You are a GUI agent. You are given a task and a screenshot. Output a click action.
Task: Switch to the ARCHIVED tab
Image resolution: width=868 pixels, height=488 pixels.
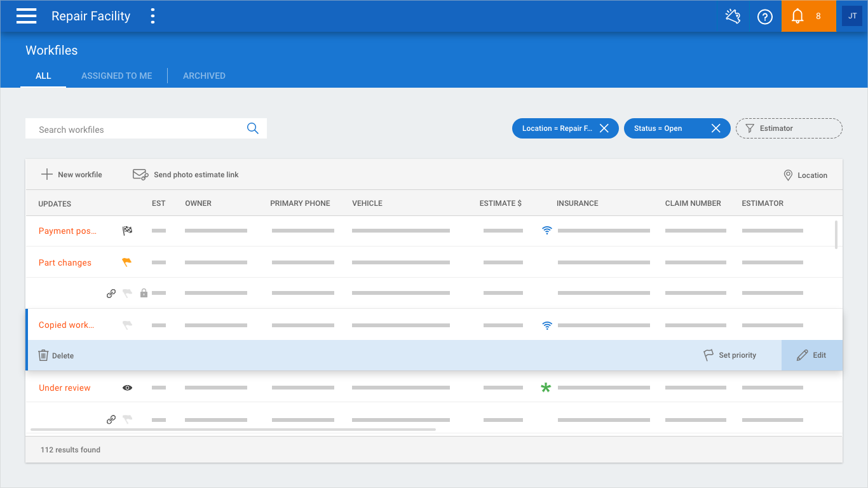[x=204, y=76]
